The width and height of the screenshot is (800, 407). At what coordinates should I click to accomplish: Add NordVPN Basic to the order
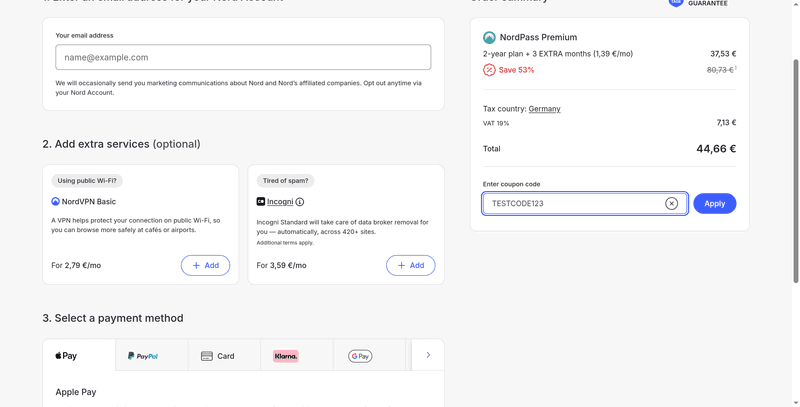tap(206, 265)
